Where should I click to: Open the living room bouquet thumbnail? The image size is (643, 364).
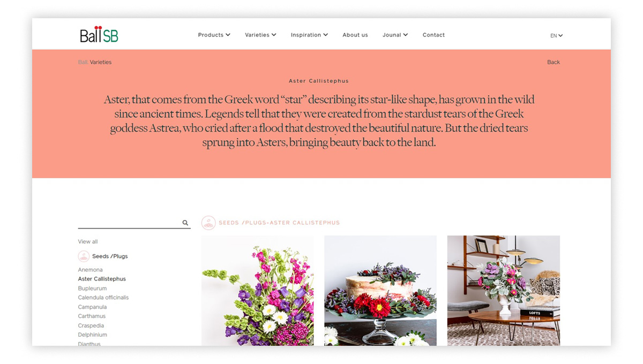tap(504, 291)
